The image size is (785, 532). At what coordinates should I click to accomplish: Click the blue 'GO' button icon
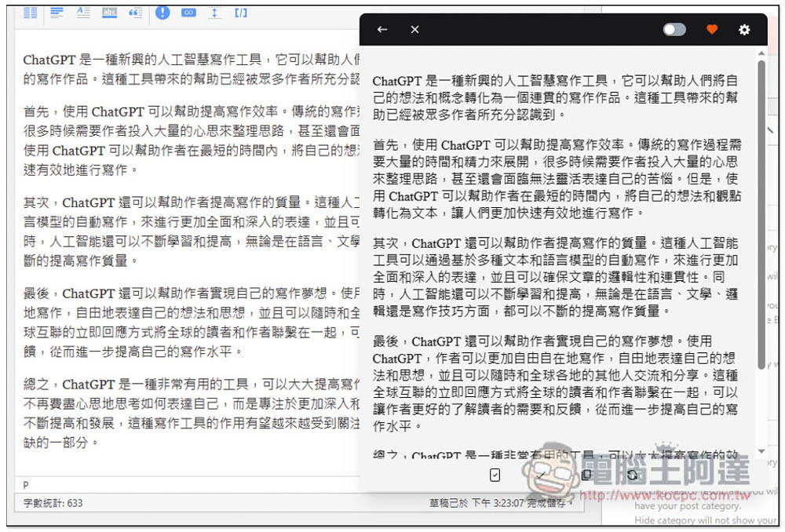[x=188, y=12]
